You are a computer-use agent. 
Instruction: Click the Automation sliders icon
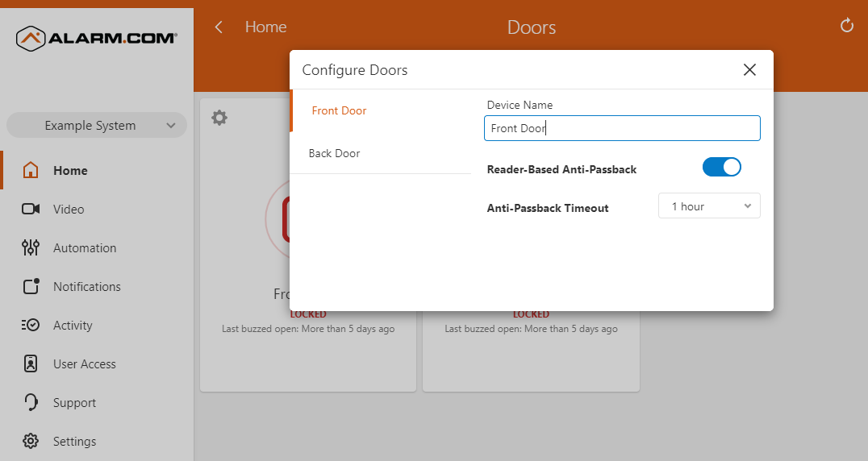(x=31, y=248)
